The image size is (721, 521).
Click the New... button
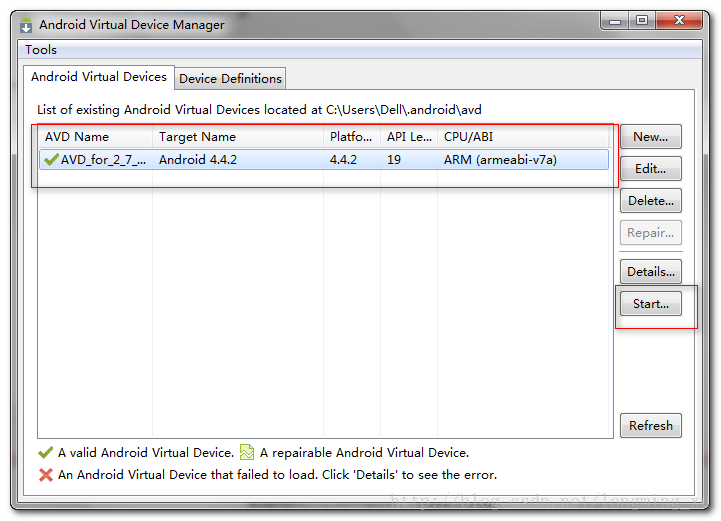(651, 137)
